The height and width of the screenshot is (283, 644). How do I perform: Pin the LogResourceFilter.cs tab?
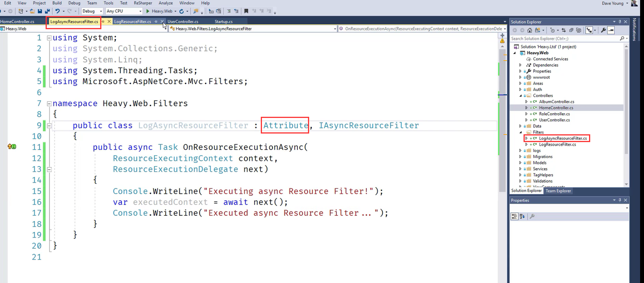tap(156, 21)
